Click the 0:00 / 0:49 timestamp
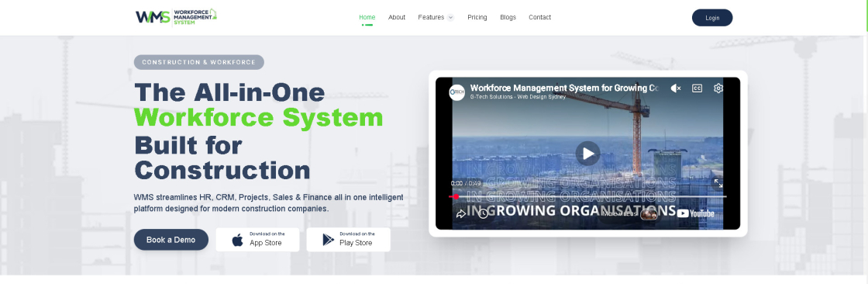The height and width of the screenshot is (284, 868). tap(466, 184)
